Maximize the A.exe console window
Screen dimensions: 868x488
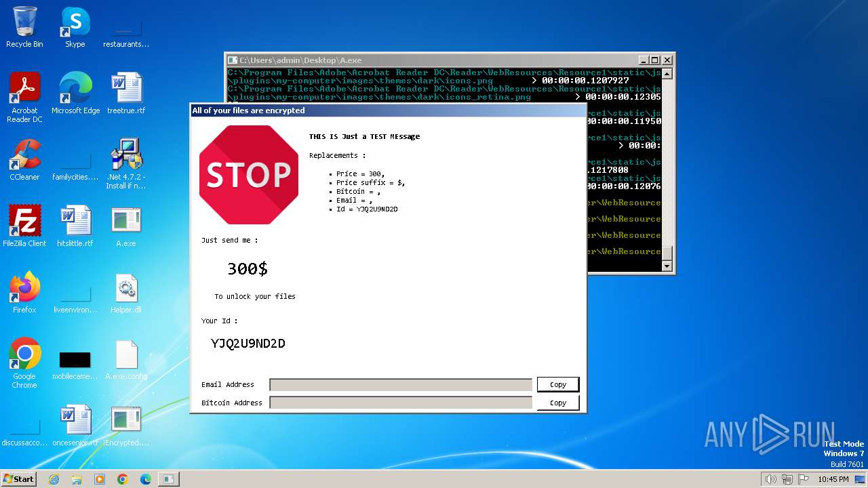pos(655,60)
